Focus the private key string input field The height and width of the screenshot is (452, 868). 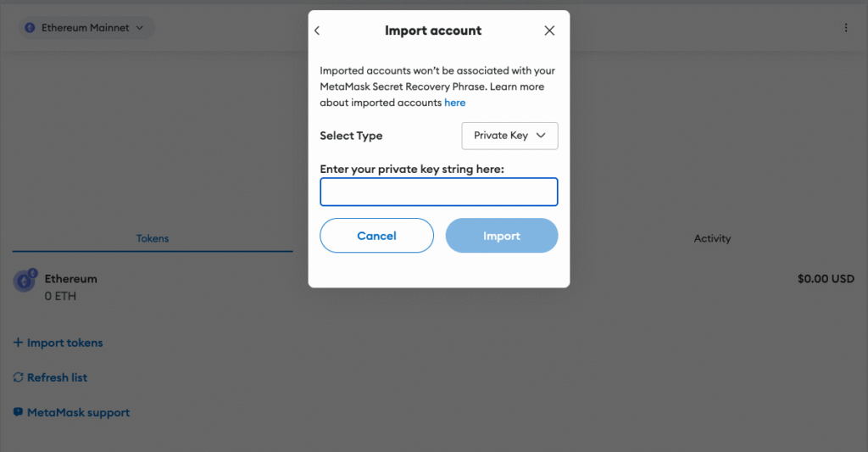(438, 192)
